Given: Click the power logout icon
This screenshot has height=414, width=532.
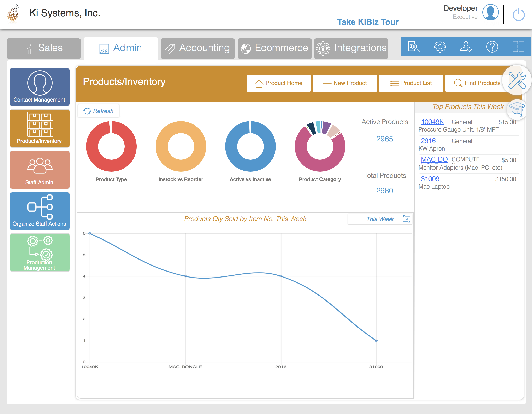Looking at the screenshot, I should click(518, 15).
